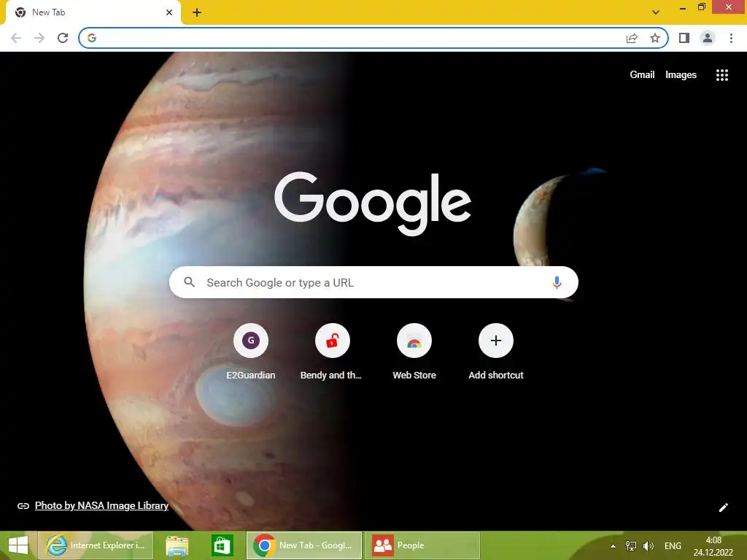Click the ENG language indicator
This screenshot has width=747, height=560.
pyautogui.click(x=673, y=546)
